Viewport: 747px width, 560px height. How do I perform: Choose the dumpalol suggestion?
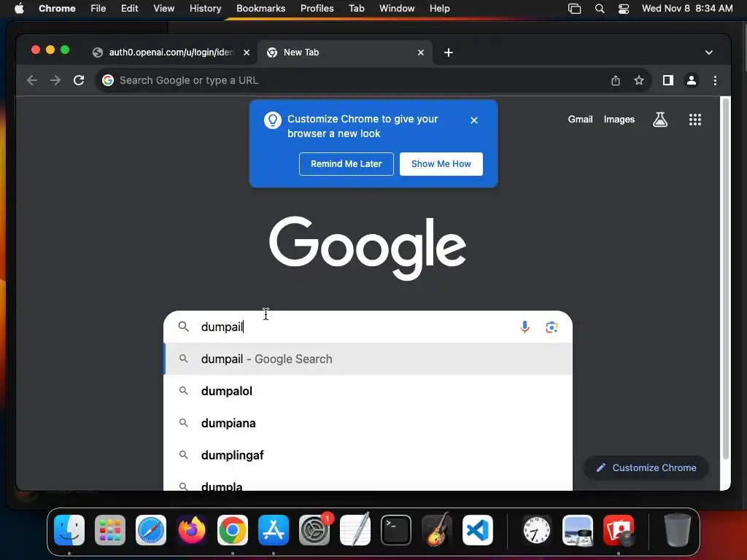(x=368, y=391)
